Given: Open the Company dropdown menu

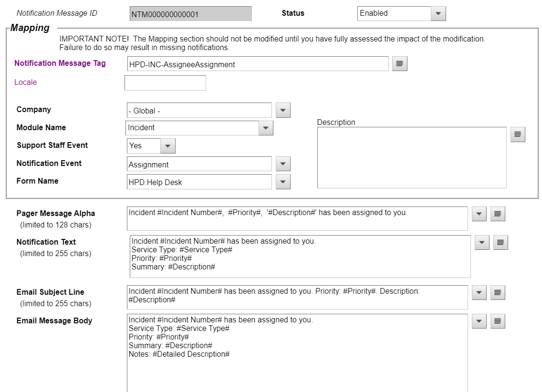Looking at the screenshot, I should coord(283,111).
